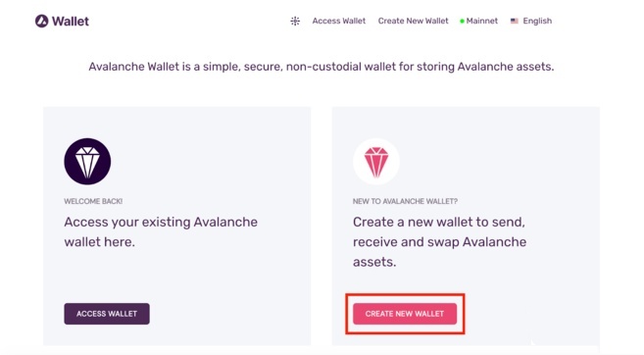This screenshot has height=355, width=644.
Task: Click the purple ACCESS WALLET button
Action: click(x=107, y=314)
